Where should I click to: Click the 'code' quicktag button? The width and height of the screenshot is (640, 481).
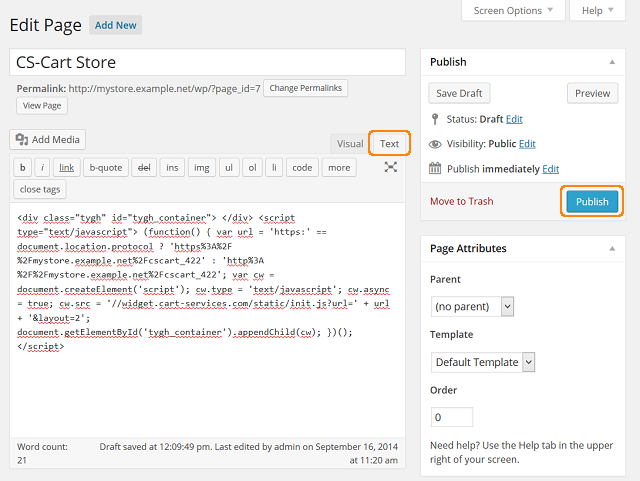click(x=302, y=168)
